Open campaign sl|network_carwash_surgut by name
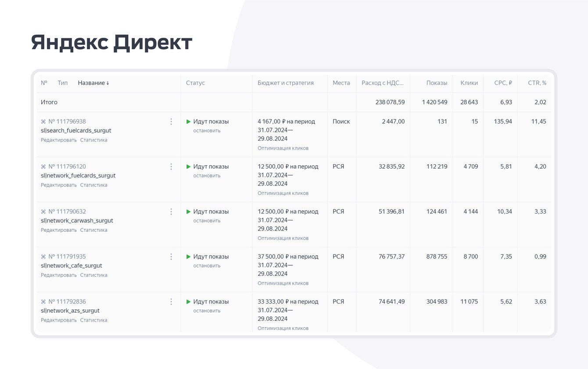The image size is (588, 369). (x=77, y=221)
